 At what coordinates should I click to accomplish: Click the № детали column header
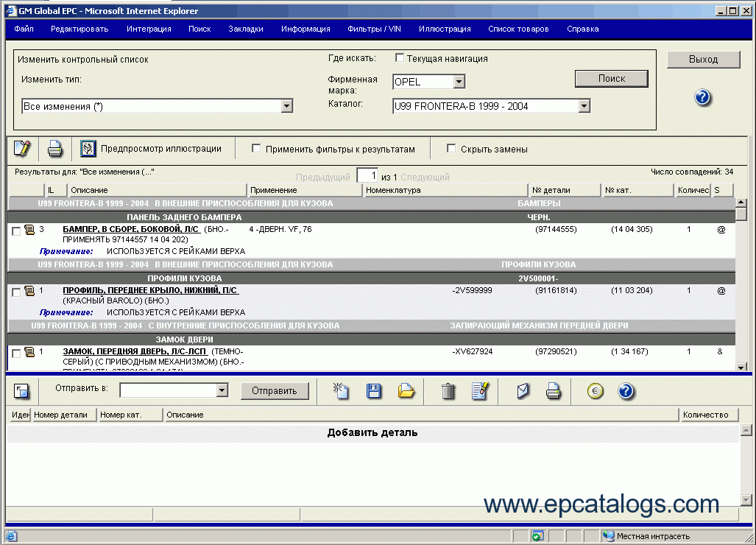click(564, 190)
